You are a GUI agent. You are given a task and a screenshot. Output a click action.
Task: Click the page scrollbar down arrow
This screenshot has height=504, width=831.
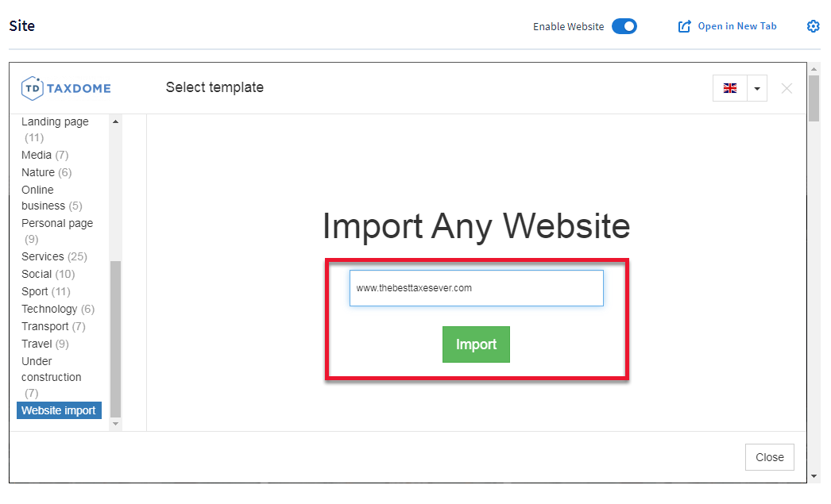pos(814,476)
